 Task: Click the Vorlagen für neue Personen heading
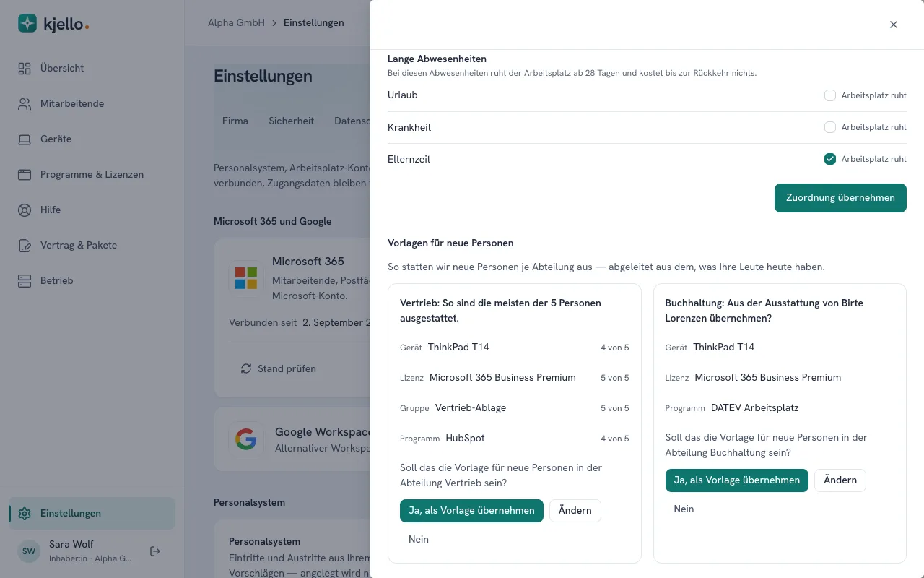coord(450,243)
